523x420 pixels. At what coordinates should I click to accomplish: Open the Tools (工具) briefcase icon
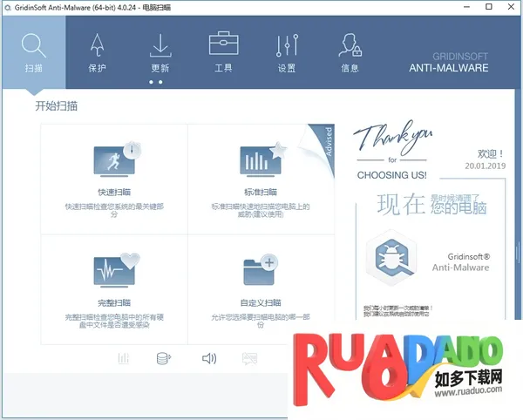223,44
